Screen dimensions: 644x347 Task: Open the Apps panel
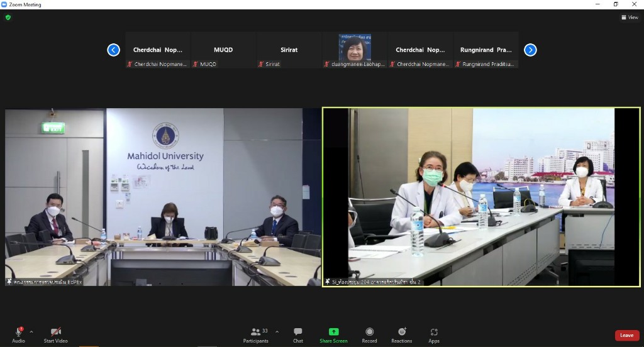pos(434,332)
